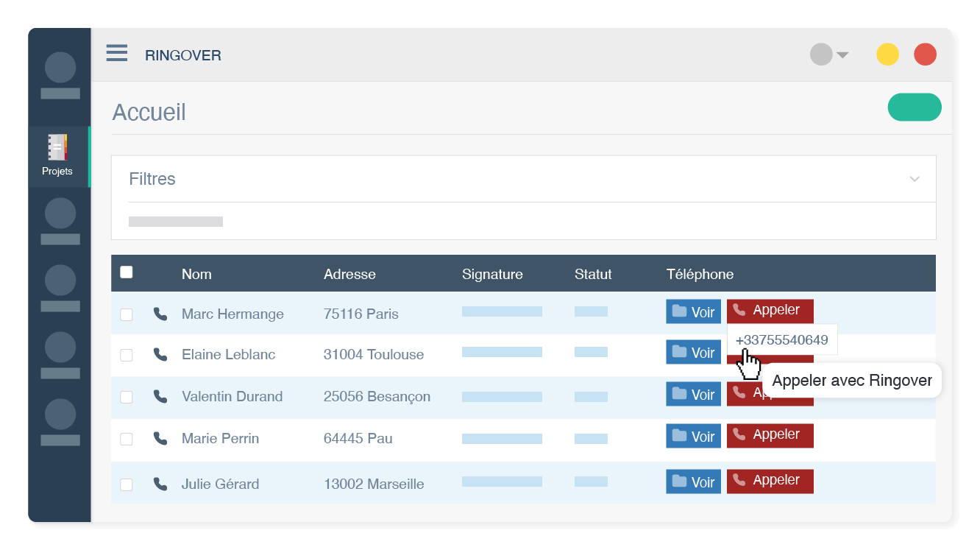Select the Projets sidebar icon

[58, 152]
